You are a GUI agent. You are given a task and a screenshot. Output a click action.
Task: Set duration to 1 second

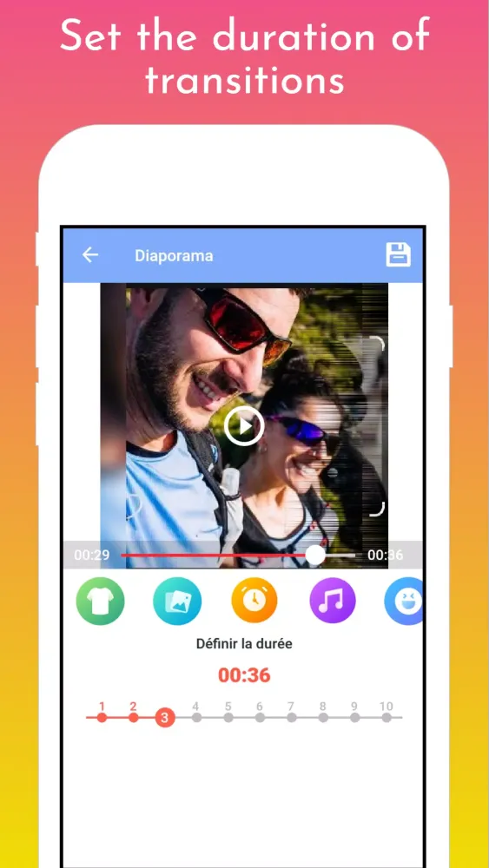[102, 718]
